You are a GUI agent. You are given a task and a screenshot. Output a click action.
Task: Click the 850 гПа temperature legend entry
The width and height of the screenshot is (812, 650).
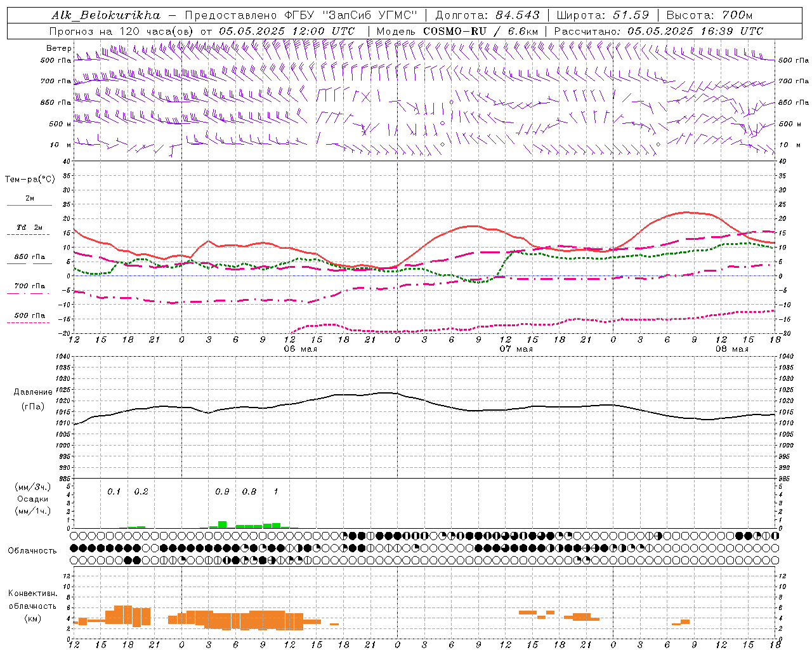[29, 257]
